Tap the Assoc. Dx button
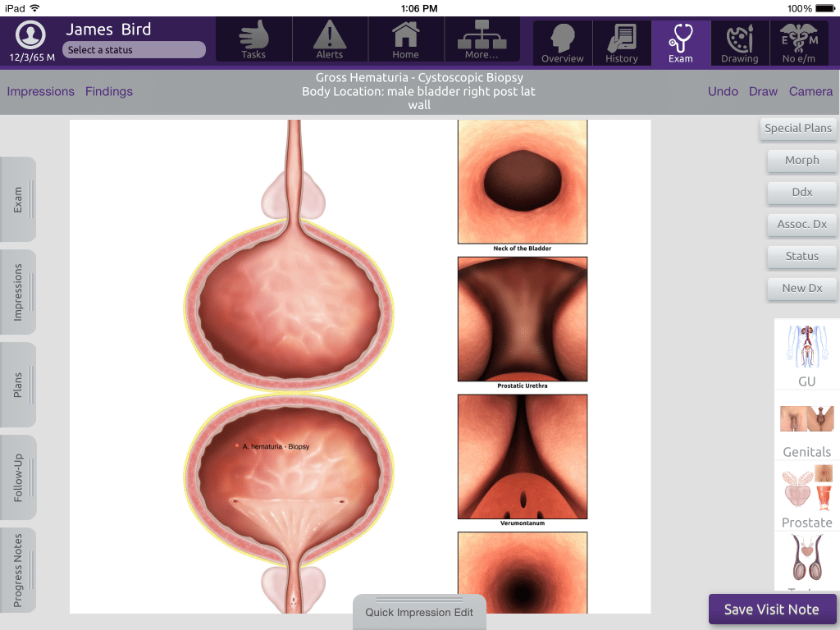The image size is (840, 630). click(x=802, y=225)
